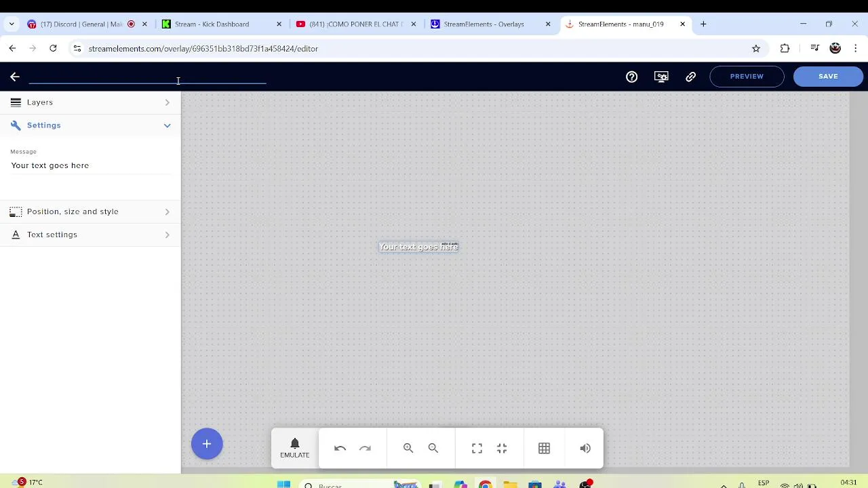The height and width of the screenshot is (488, 868).
Task: Open the Layers panel
Action: pyautogui.click(x=90, y=102)
